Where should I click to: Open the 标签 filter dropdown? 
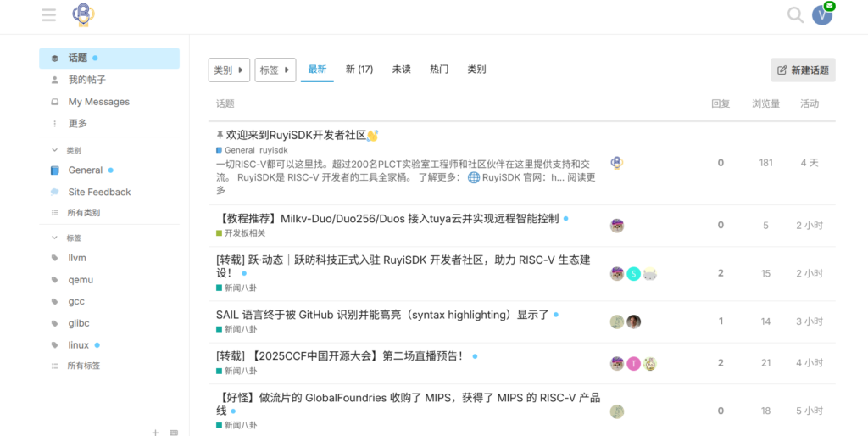(x=275, y=70)
